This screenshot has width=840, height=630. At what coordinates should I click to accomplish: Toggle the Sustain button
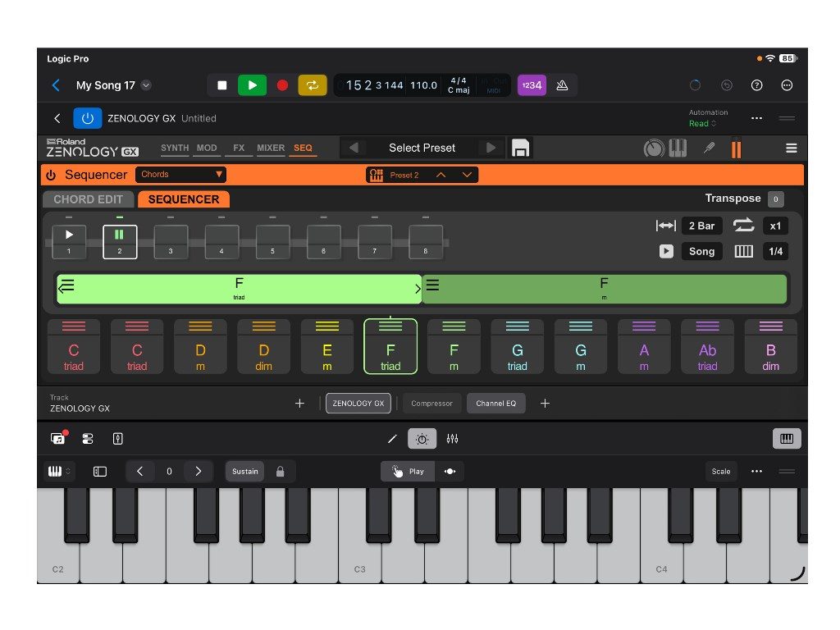[x=244, y=472]
